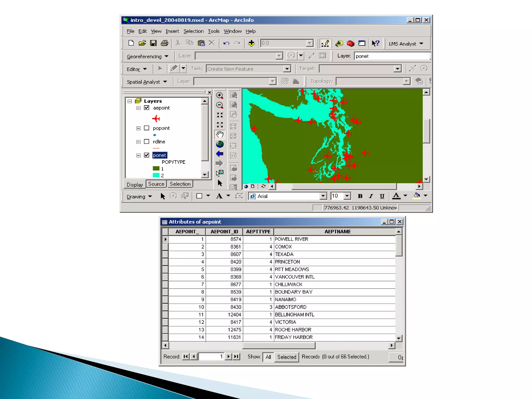This screenshot has height=399, width=532.
Task: Click the Full Extent globe icon
Action: click(x=220, y=144)
